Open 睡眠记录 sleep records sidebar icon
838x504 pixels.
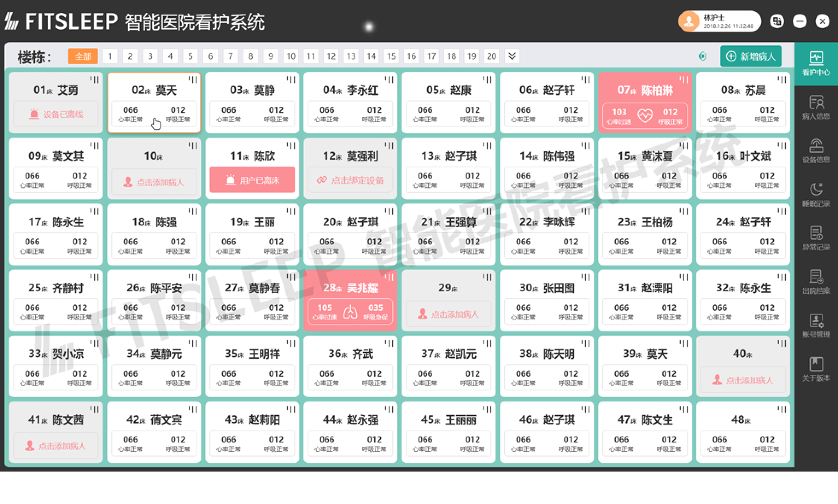[816, 194]
